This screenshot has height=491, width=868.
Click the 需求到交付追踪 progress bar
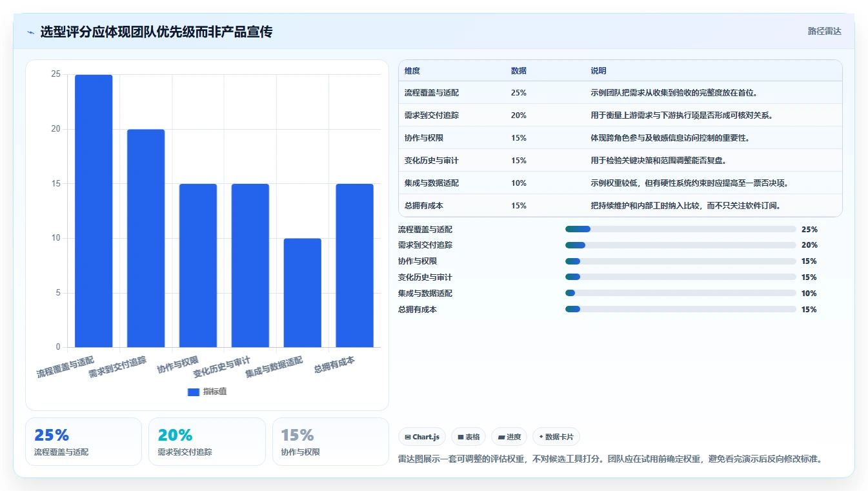[x=681, y=245]
